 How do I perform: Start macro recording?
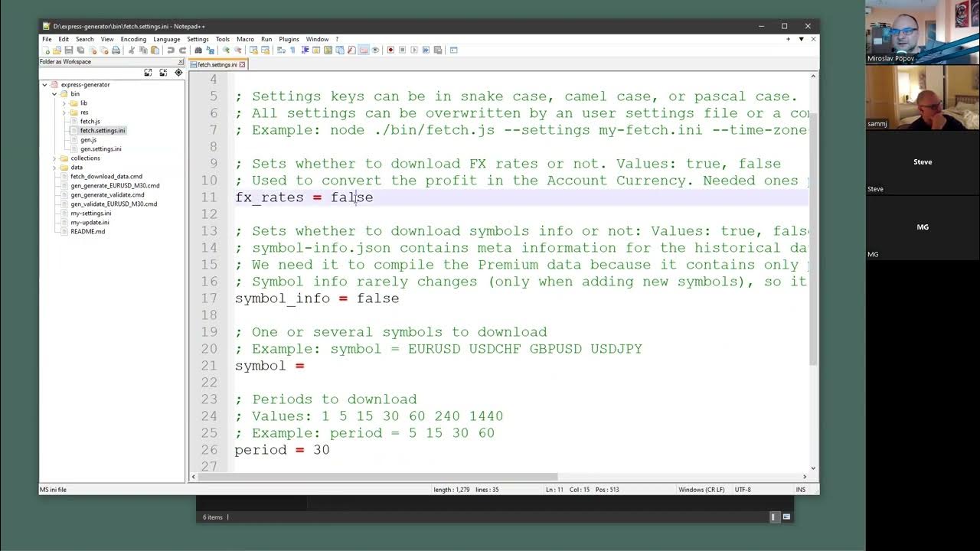click(390, 51)
